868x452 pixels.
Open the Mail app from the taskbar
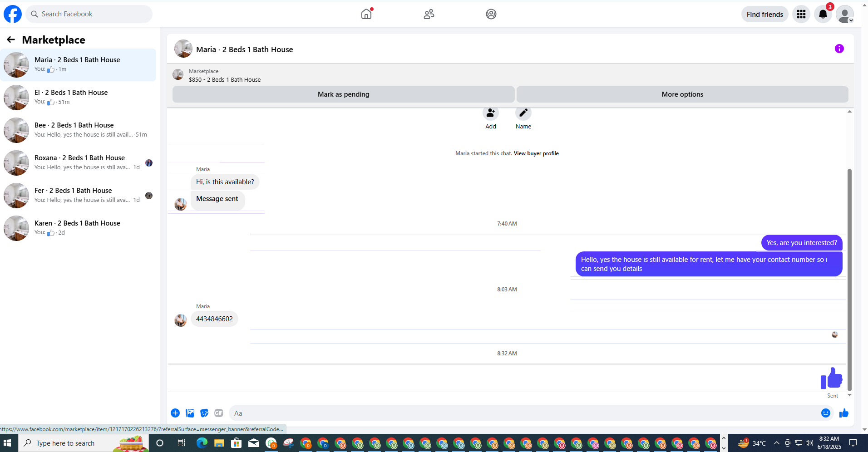click(x=254, y=443)
